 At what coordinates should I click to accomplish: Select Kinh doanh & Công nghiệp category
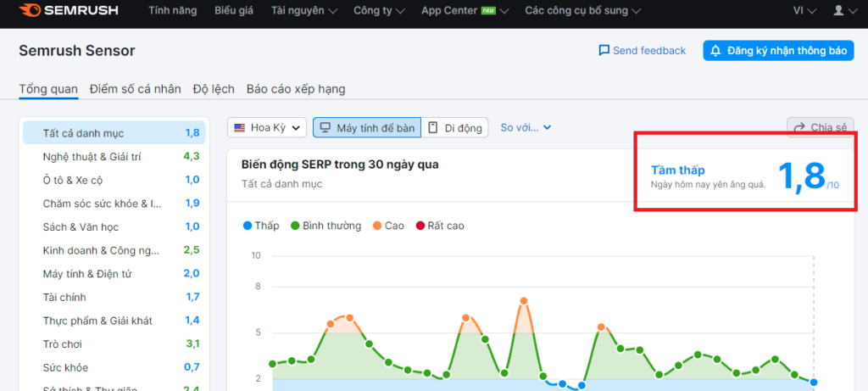(114, 250)
